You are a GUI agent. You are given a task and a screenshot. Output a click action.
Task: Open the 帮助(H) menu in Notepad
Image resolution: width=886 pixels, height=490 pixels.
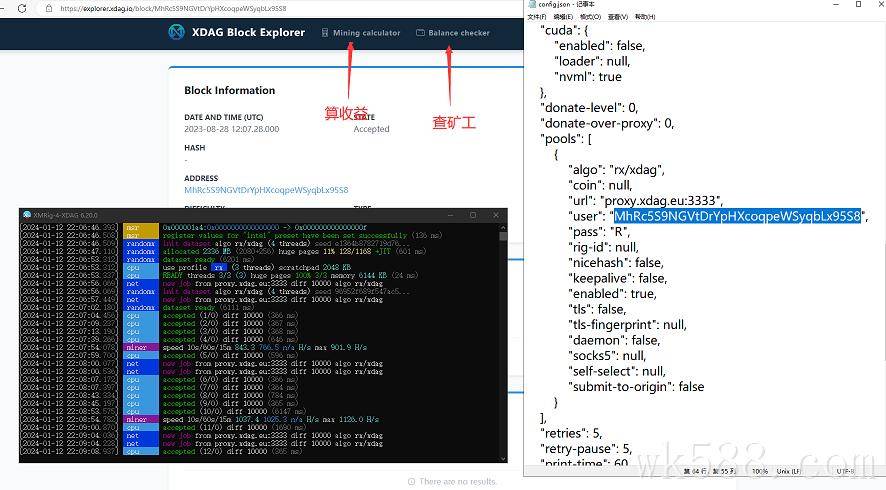pos(645,17)
